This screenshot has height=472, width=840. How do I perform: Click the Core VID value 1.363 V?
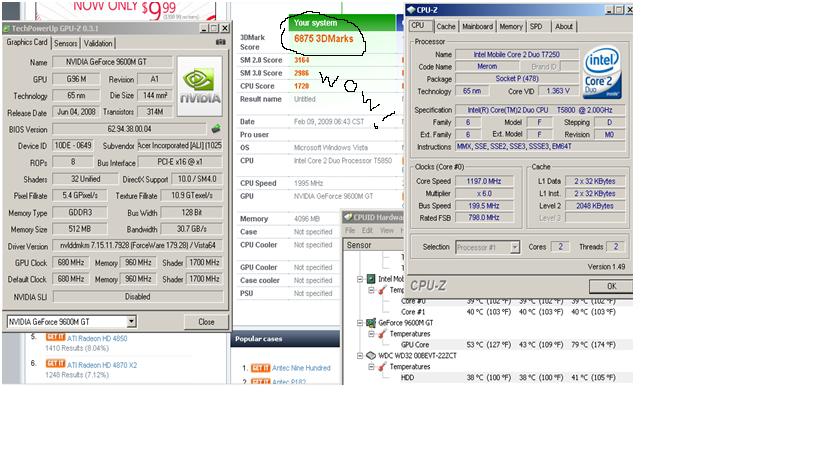pyautogui.click(x=558, y=91)
